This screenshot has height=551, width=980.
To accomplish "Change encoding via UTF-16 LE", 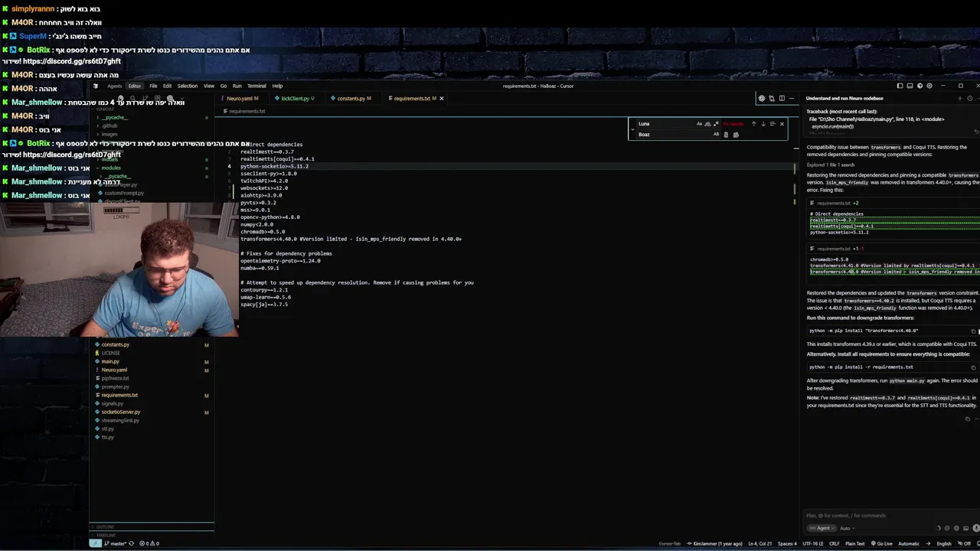I will click(x=813, y=543).
